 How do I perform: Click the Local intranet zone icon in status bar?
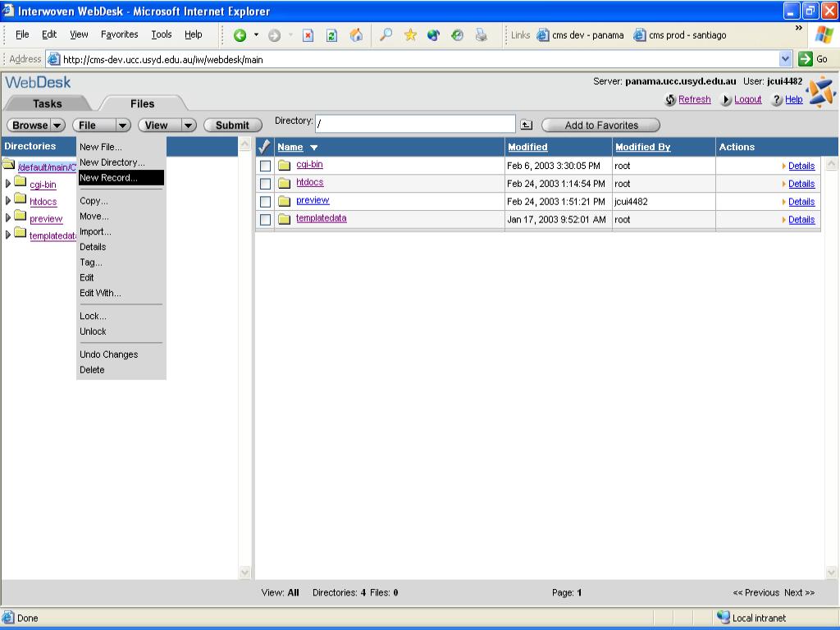pyautogui.click(x=724, y=617)
